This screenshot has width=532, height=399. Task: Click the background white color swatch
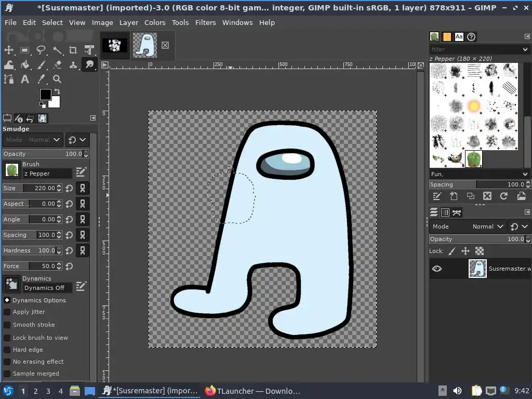point(55,103)
